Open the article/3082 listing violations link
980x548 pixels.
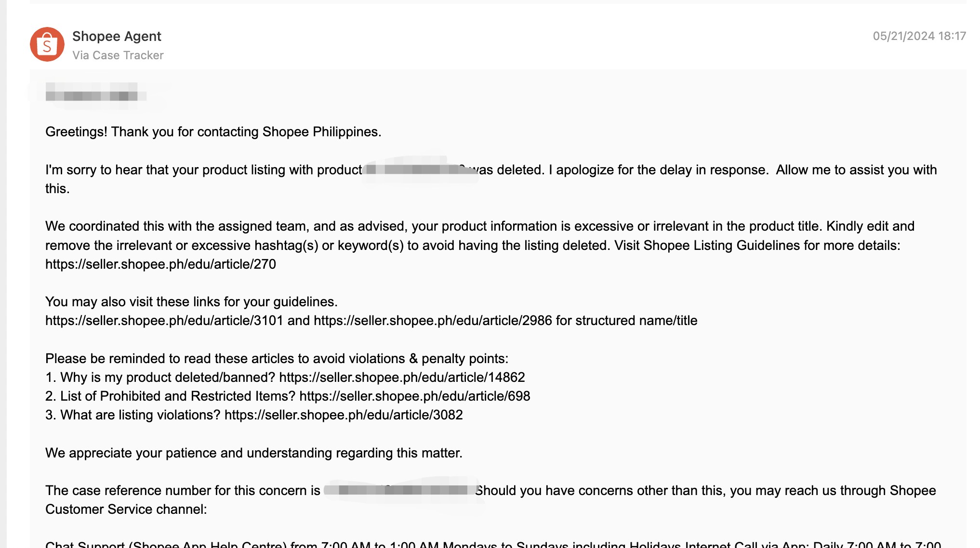[344, 415]
